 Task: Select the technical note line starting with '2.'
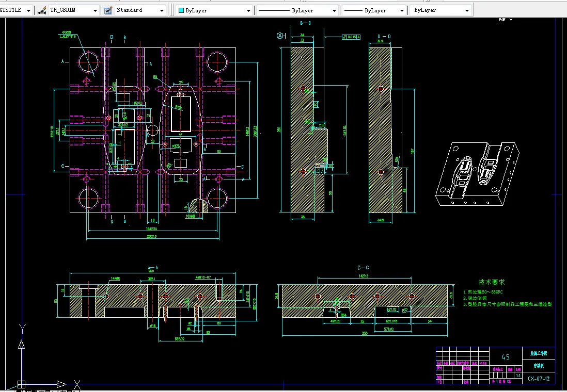[x=475, y=298]
